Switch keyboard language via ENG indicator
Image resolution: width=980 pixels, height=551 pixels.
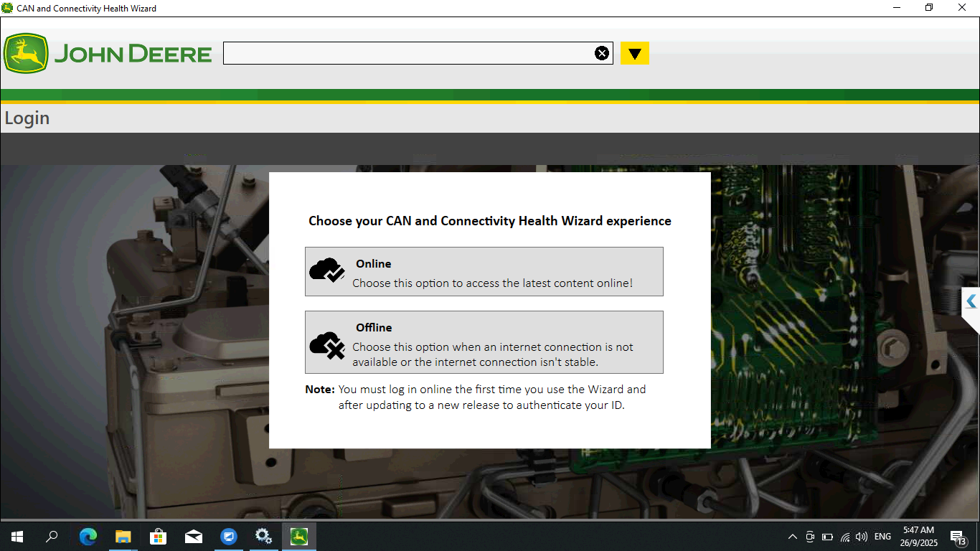point(882,536)
